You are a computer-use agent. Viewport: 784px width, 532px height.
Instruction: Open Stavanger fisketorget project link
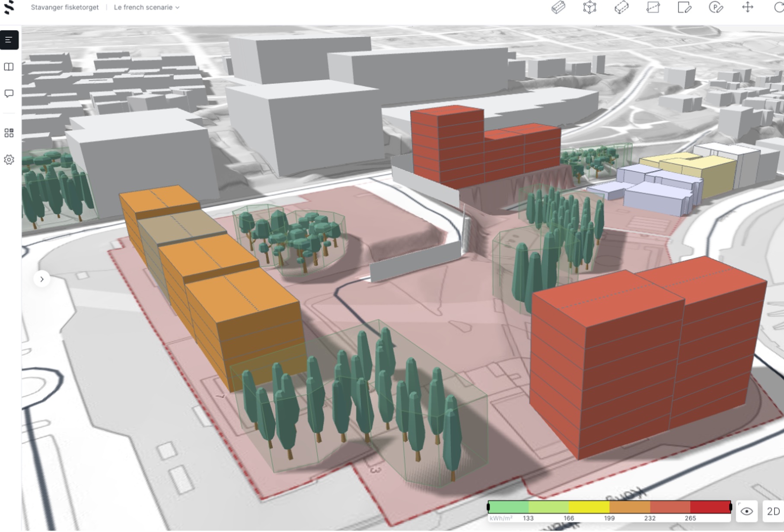coord(65,7)
